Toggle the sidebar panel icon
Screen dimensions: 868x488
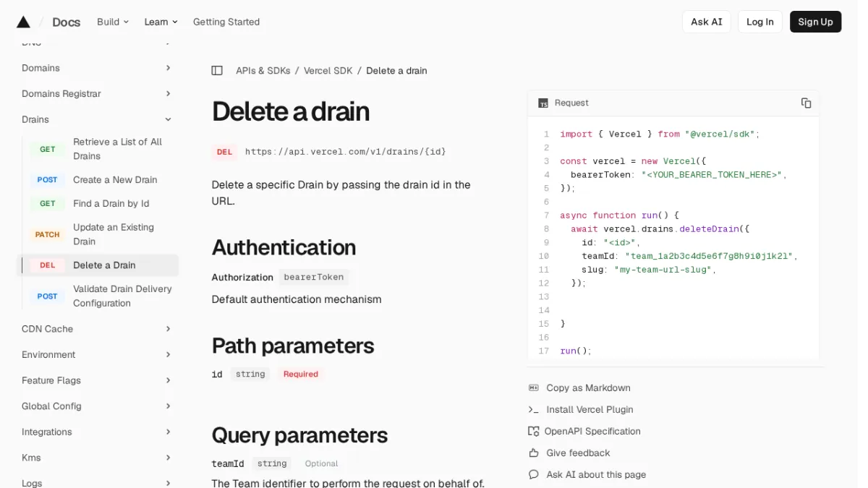coord(217,71)
